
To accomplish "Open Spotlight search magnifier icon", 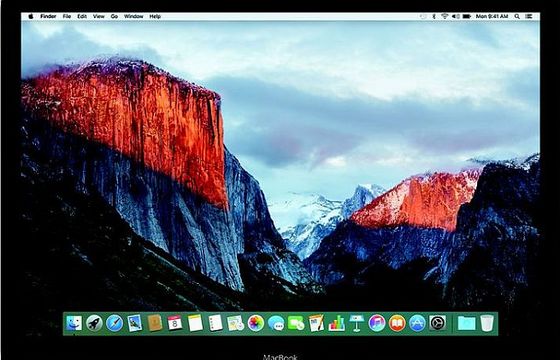I will (517, 16).
